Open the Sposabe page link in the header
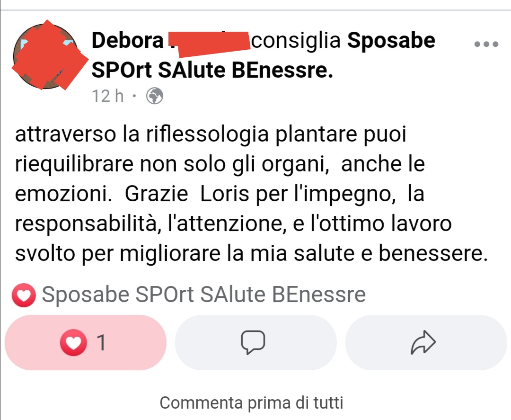 tap(391, 40)
